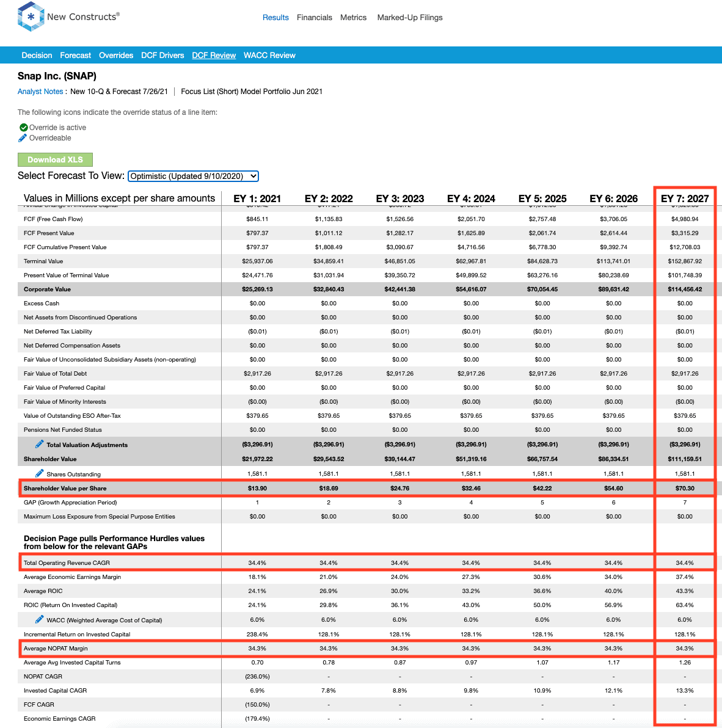The image size is (722, 728).
Task: Click the Pensions Net Funded Status label
Action: point(63,430)
